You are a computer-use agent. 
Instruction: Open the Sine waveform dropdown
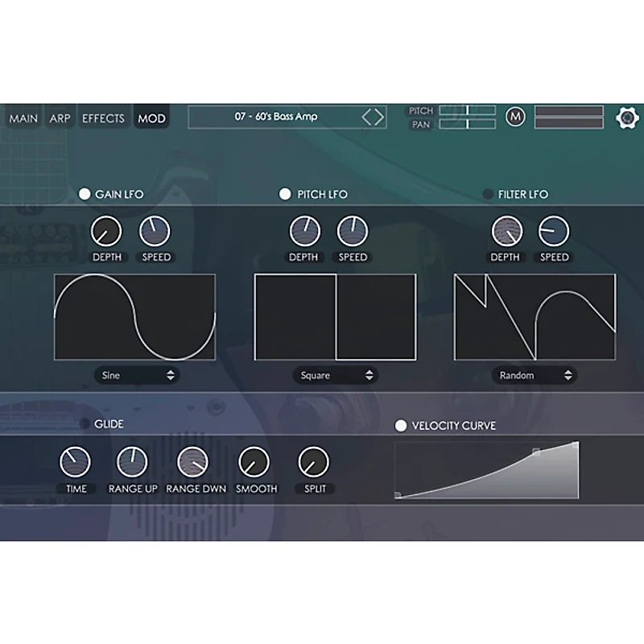136,375
